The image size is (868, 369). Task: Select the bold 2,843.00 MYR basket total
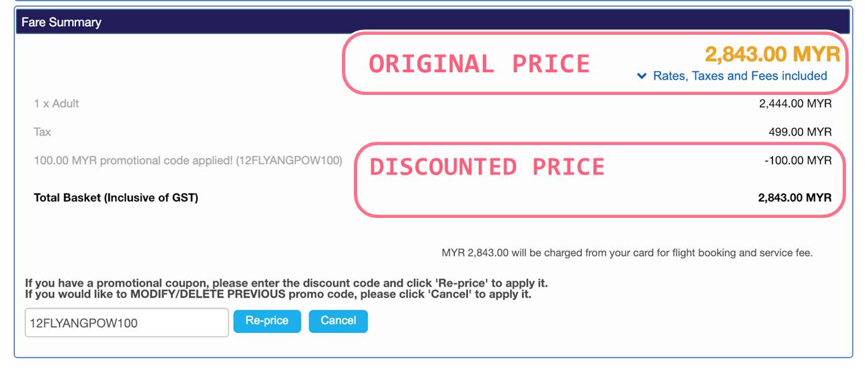click(795, 198)
